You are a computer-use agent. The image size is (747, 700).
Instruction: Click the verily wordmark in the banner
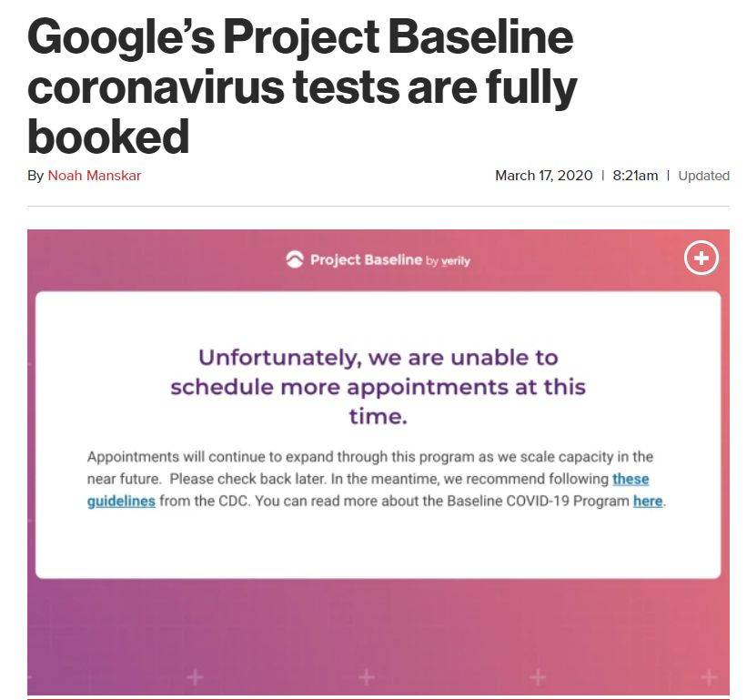click(456, 261)
